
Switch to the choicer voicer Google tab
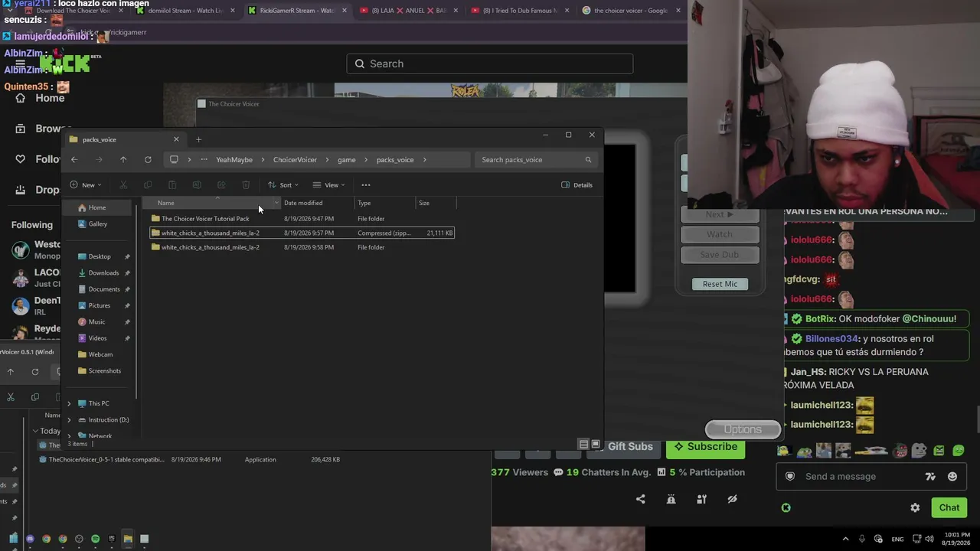[632, 11]
